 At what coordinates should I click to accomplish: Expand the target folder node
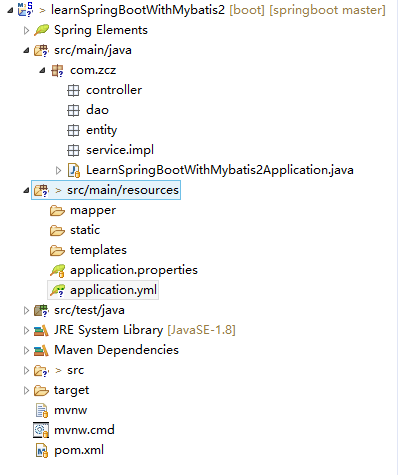point(26,391)
